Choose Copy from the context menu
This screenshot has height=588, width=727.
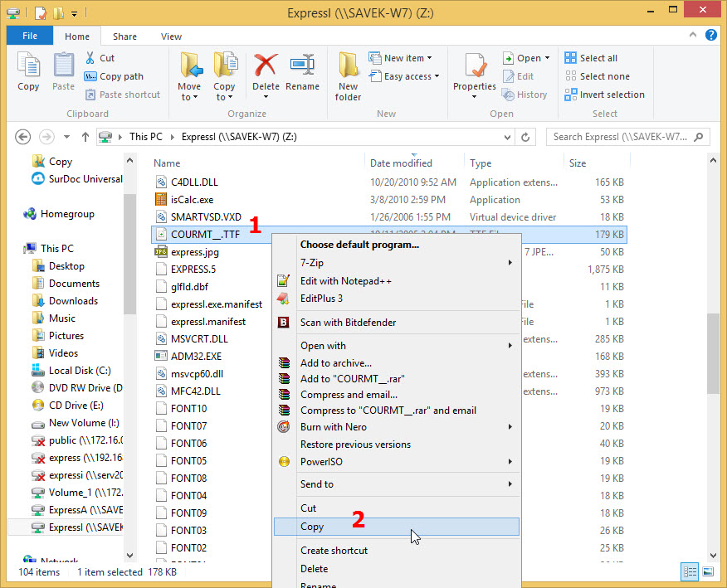313,527
